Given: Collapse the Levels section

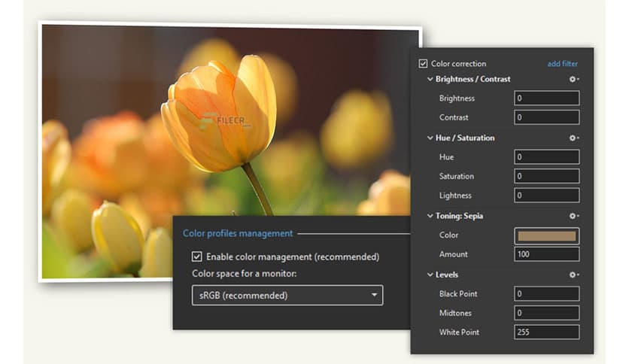Looking at the screenshot, I should pos(430,275).
